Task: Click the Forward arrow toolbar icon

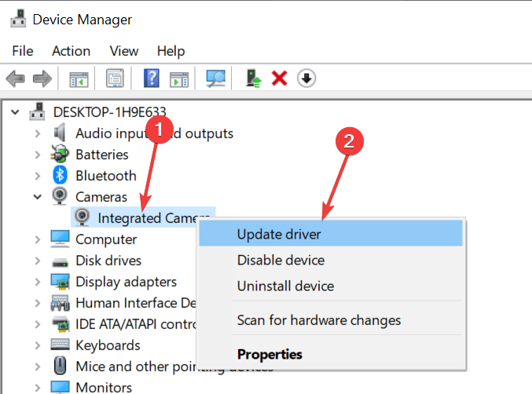Action: [x=42, y=78]
